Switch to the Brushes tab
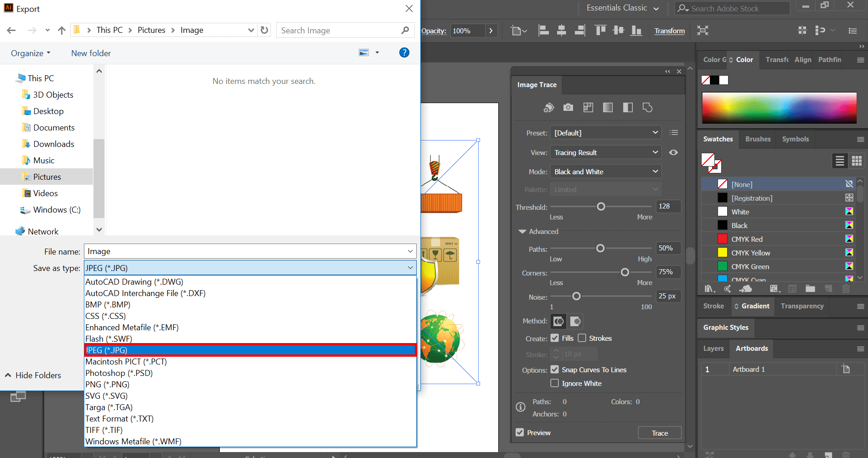868x458 pixels. (x=758, y=139)
